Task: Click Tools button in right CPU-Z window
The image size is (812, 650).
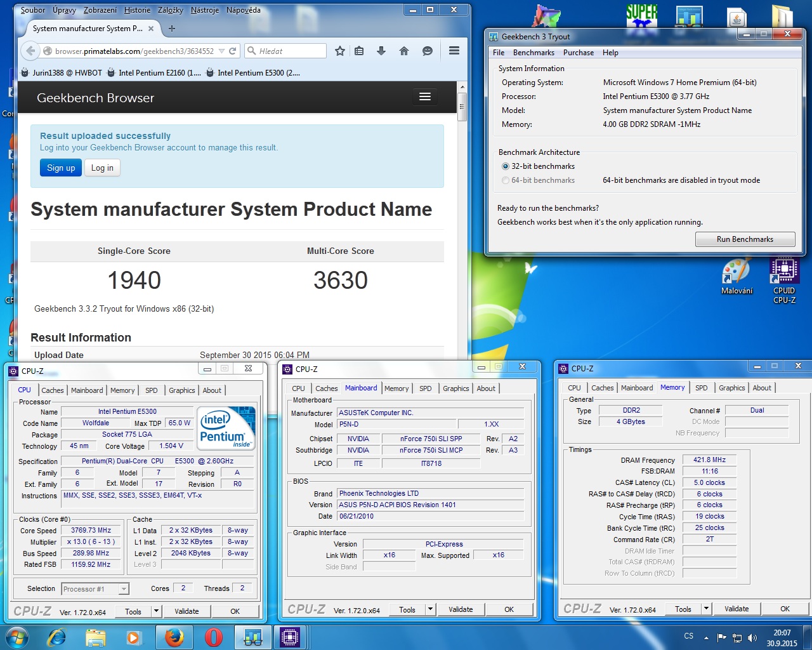Action: pyautogui.click(x=683, y=609)
